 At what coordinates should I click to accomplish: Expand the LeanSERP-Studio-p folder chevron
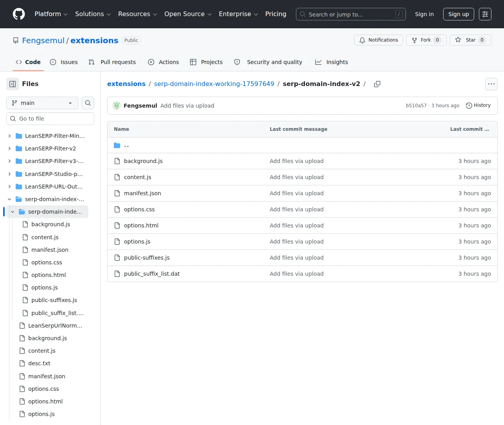[9, 174]
